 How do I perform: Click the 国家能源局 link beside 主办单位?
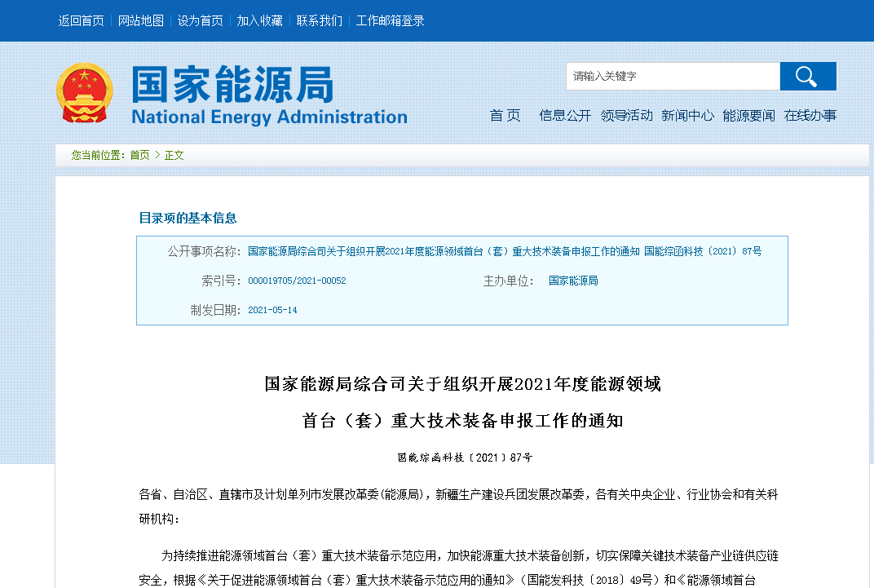click(573, 280)
